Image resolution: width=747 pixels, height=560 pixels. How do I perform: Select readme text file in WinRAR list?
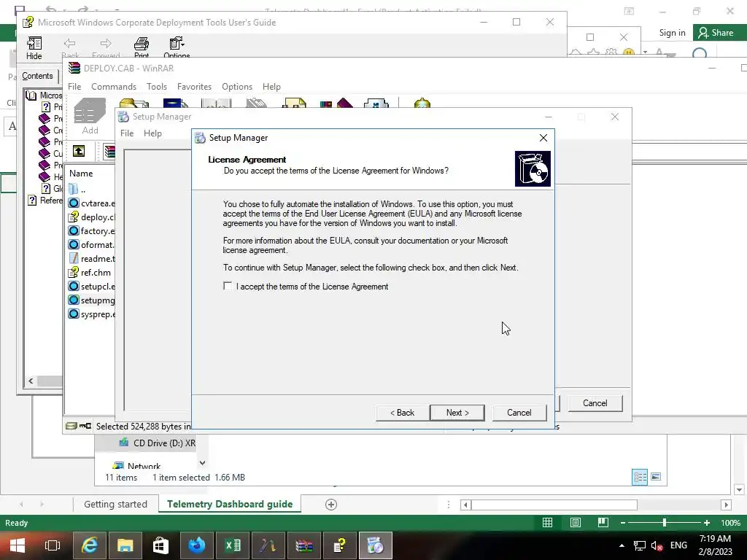pos(91,259)
